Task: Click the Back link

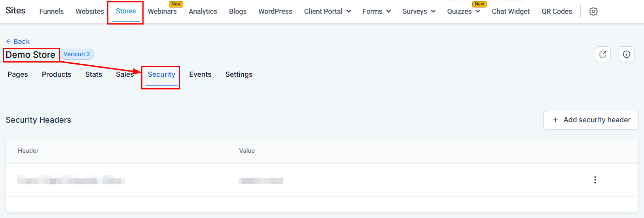Action: point(18,42)
